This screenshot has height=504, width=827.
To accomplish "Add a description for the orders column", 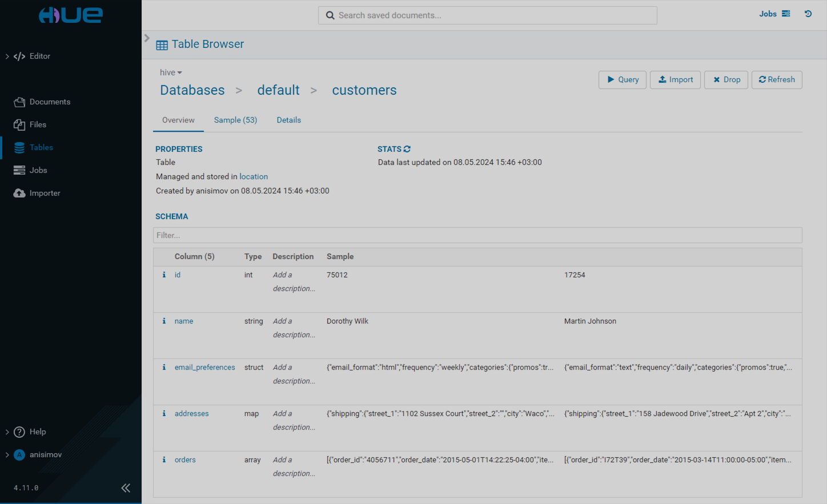I will 294,467.
